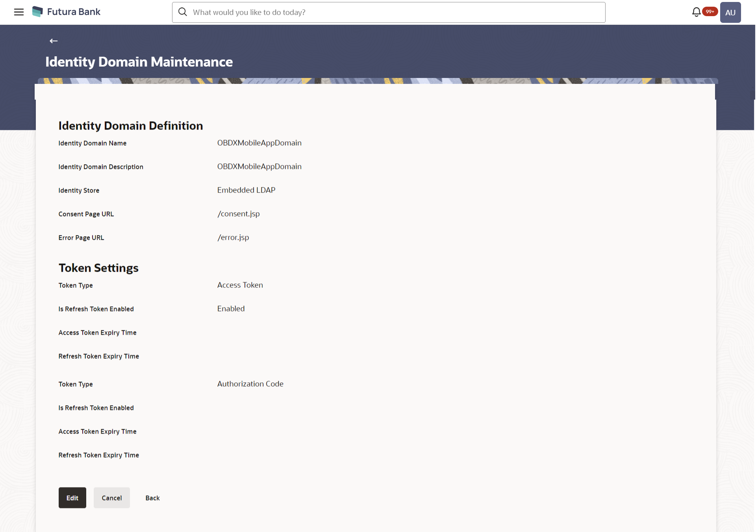756x532 pixels.
Task: Click the /consent.jsp URL value
Action: (238, 214)
